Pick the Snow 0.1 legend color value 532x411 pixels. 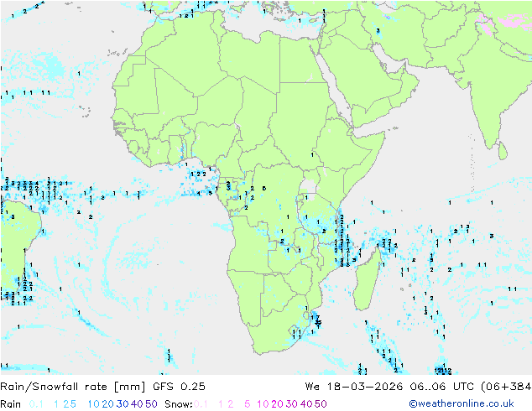(201, 404)
